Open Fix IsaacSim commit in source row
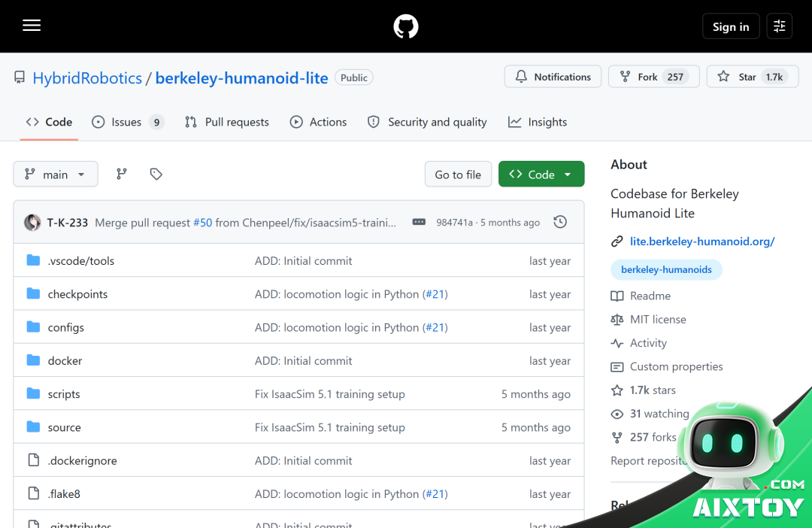This screenshot has width=812, height=528. click(x=330, y=427)
